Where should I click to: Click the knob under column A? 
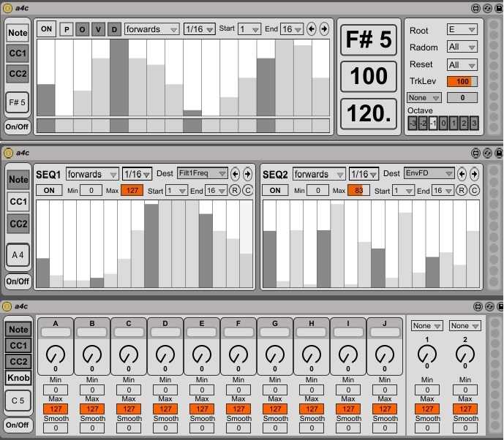pyautogui.click(x=55, y=355)
